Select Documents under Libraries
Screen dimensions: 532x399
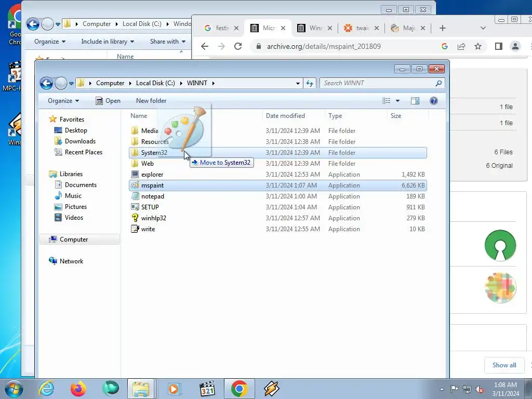point(81,185)
